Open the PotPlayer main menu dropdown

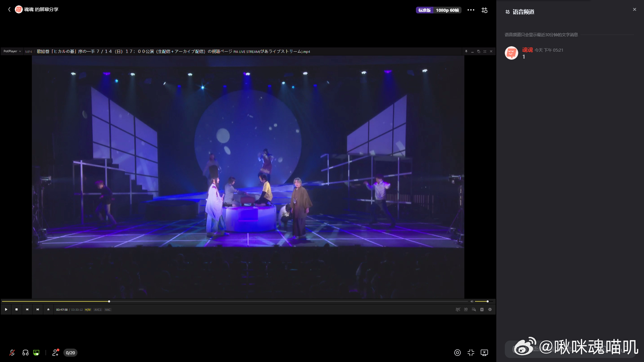pyautogui.click(x=12, y=51)
